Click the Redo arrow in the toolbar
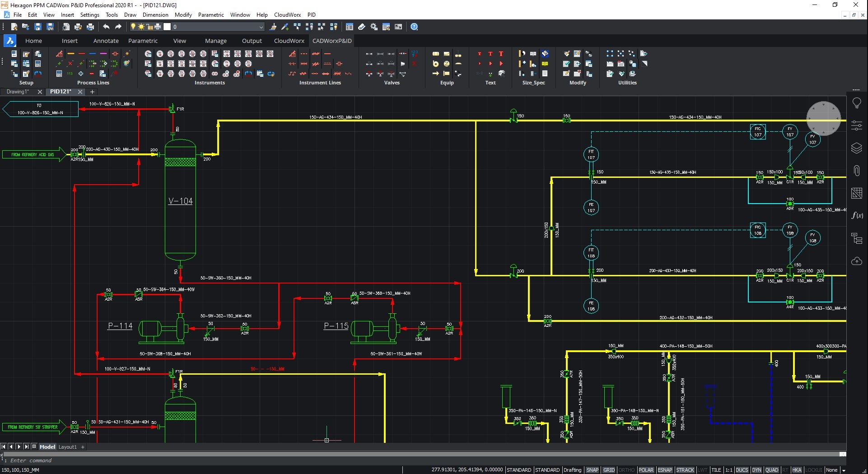 (118, 27)
